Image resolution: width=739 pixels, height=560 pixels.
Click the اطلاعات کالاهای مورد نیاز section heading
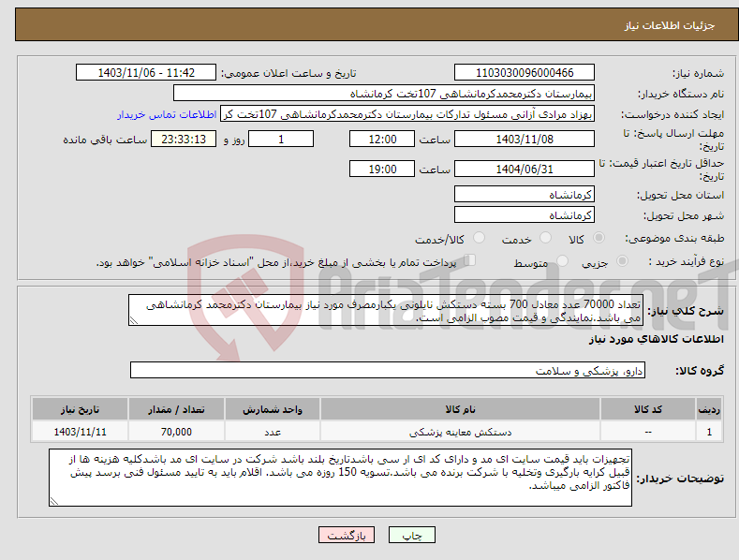(656, 339)
